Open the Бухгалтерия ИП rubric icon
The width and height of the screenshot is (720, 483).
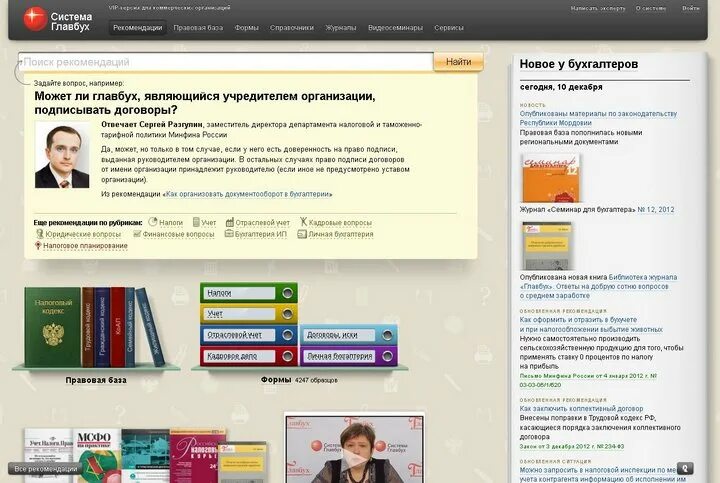[229, 234]
